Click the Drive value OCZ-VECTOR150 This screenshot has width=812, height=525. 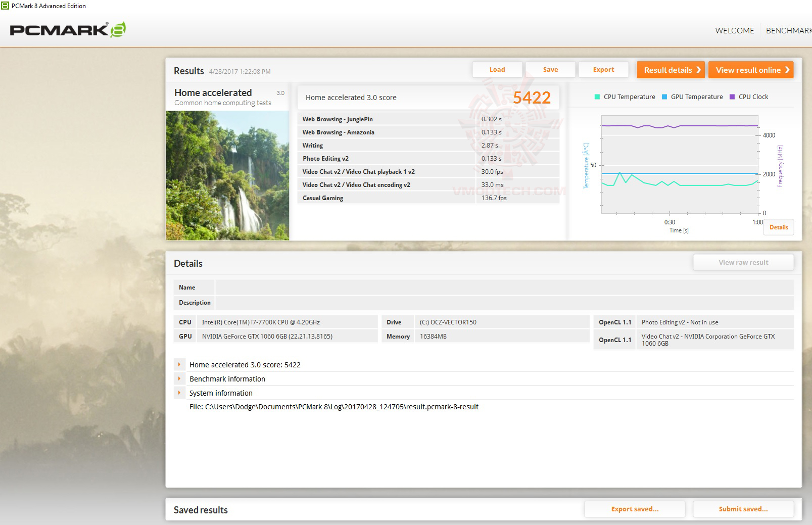point(448,322)
